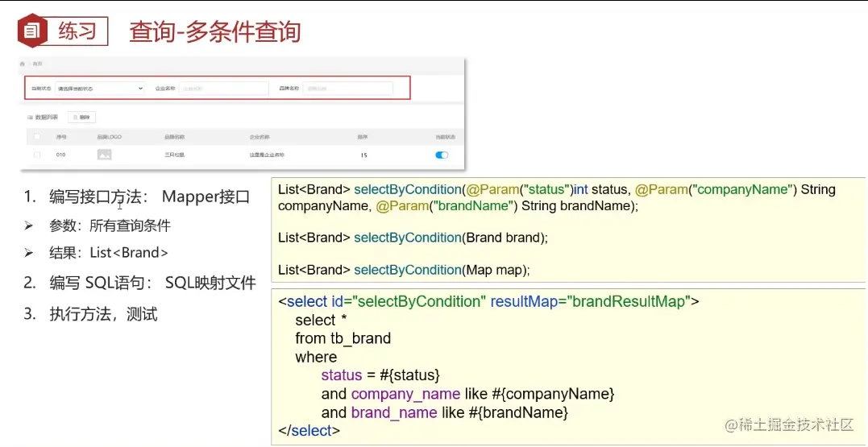
Task: Click the 三只松鼠 brand name cell
Action: pyautogui.click(x=174, y=155)
